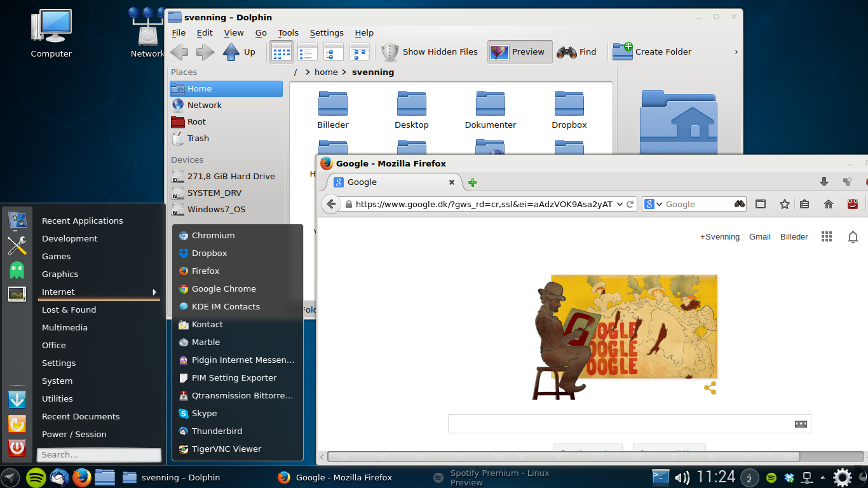
Task: Open KDE IM Contacts
Action: pyautogui.click(x=238, y=306)
